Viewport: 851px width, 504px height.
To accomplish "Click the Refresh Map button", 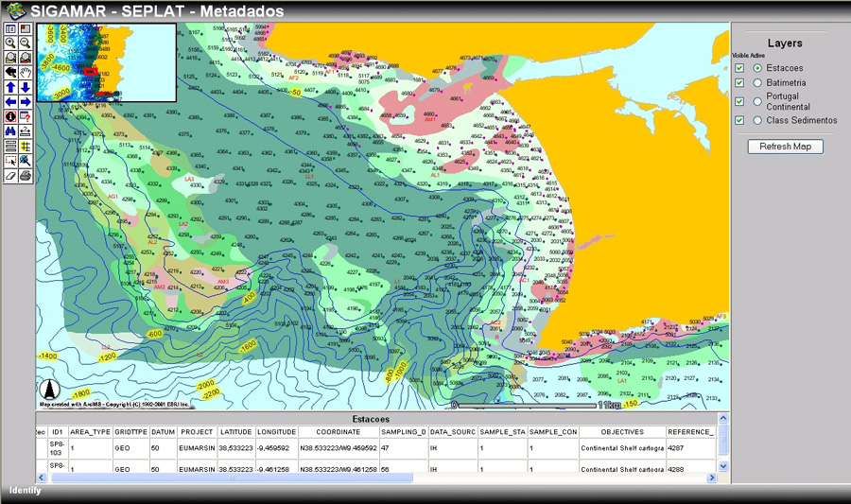I will (786, 147).
